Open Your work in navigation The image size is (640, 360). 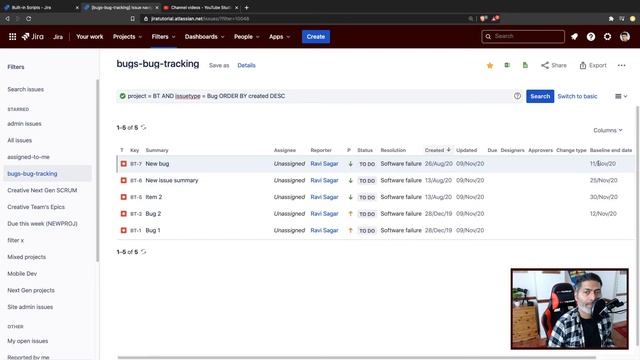[89, 37]
